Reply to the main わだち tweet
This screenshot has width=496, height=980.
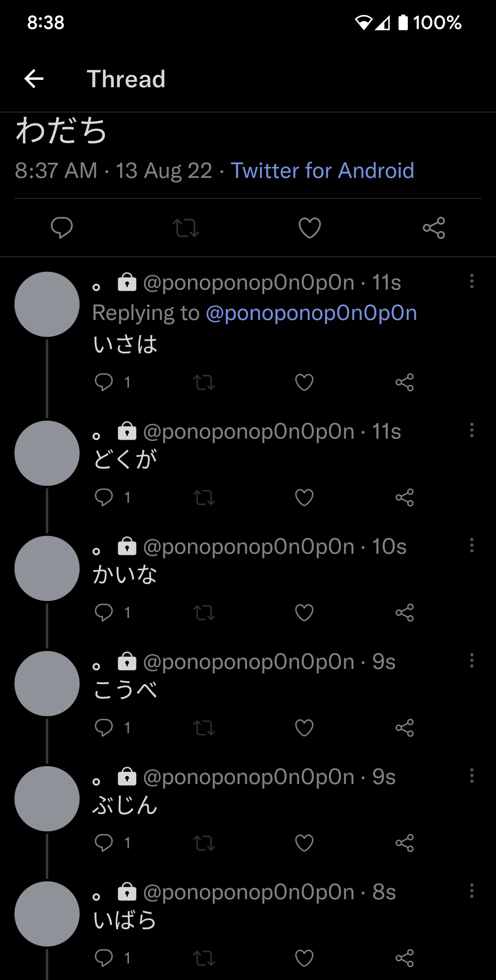pyautogui.click(x=62, y=228)
